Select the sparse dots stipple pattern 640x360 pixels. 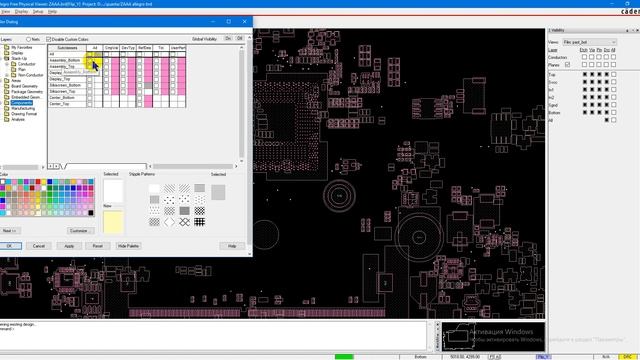(x=169, y=200)
